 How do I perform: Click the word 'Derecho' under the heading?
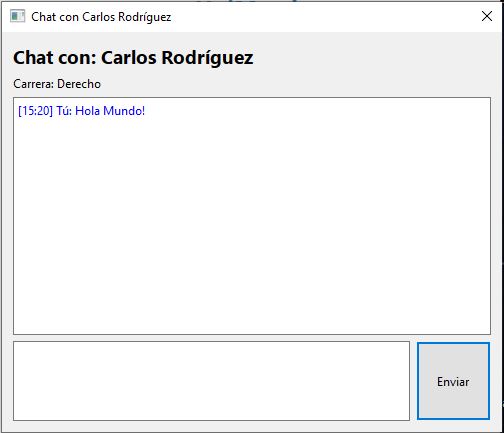(79, 84)
